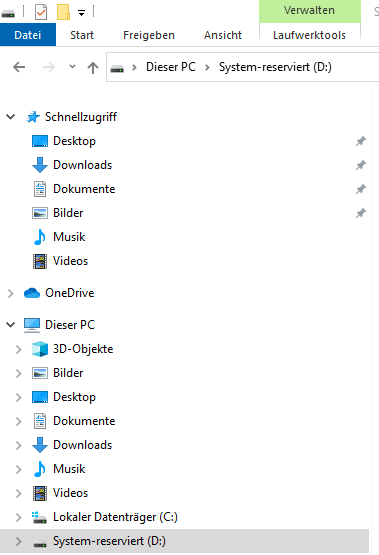Go back with the back arrow
Image resolution: width=379 pixels, height=555 pixels.
(x=19, y=67)
